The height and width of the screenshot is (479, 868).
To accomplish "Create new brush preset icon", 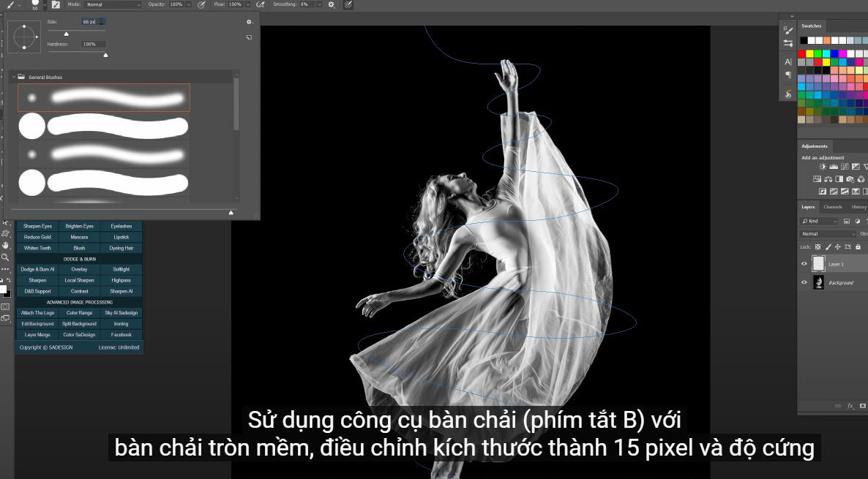I will [x=249, y=37].
